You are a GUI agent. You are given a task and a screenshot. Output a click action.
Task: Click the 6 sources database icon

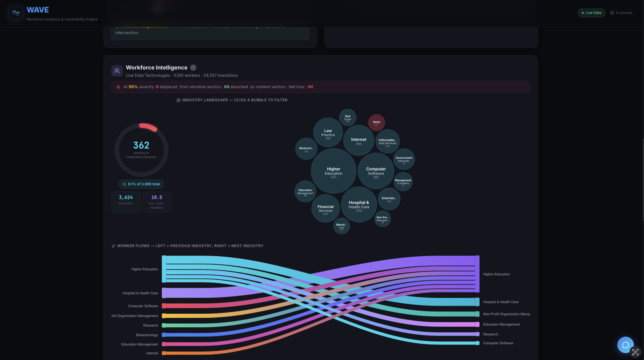pyautogui.click(x=612, y=13)
